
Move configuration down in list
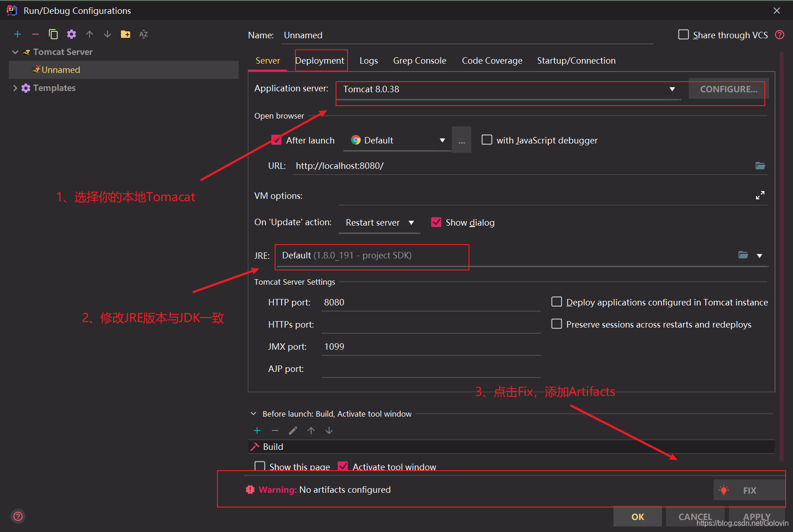(x=108, y=34)
